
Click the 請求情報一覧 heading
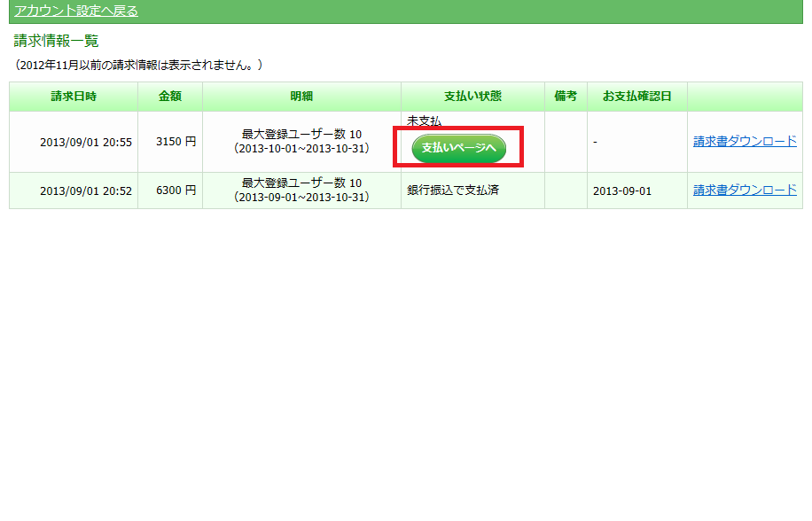[56, 41]
